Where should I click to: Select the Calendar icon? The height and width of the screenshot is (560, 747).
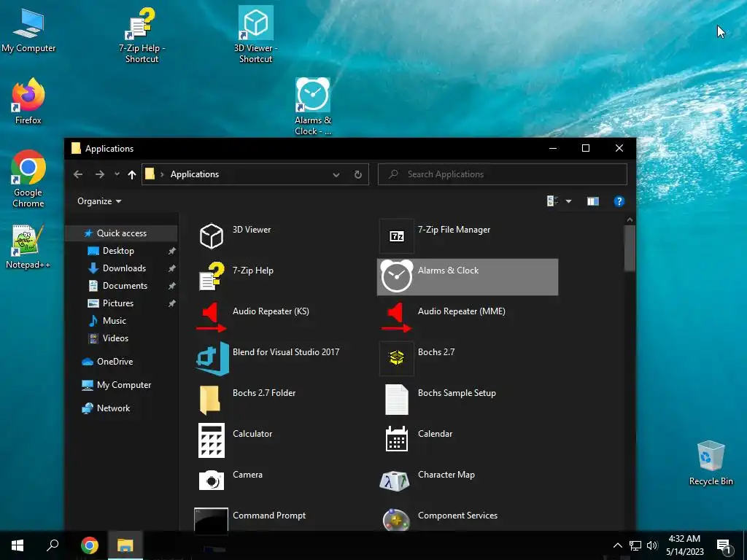click(396, 439)
